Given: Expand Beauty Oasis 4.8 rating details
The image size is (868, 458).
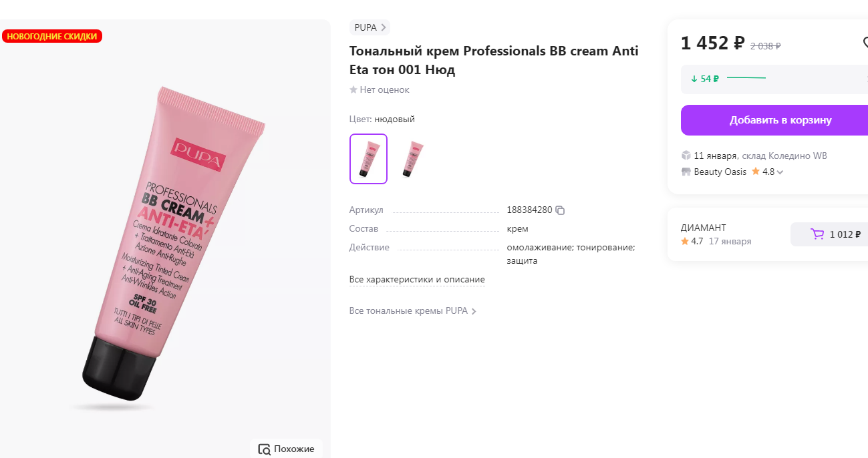Looking at the screenshot, I should tap(779, 172).
